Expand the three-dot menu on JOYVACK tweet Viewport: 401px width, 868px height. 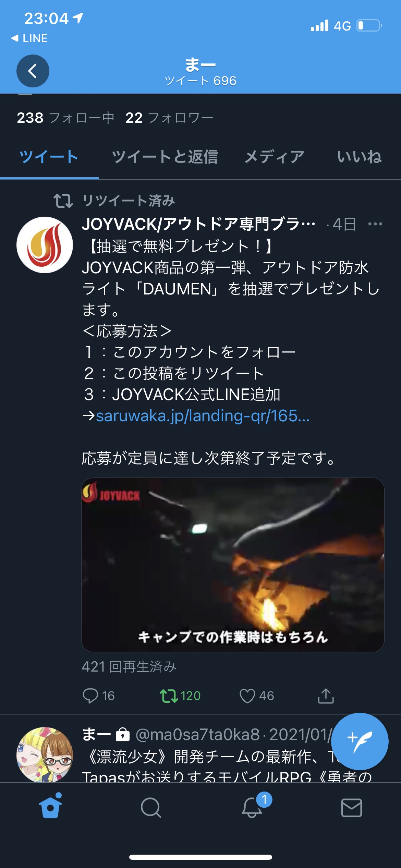click(x=375, y=224)
